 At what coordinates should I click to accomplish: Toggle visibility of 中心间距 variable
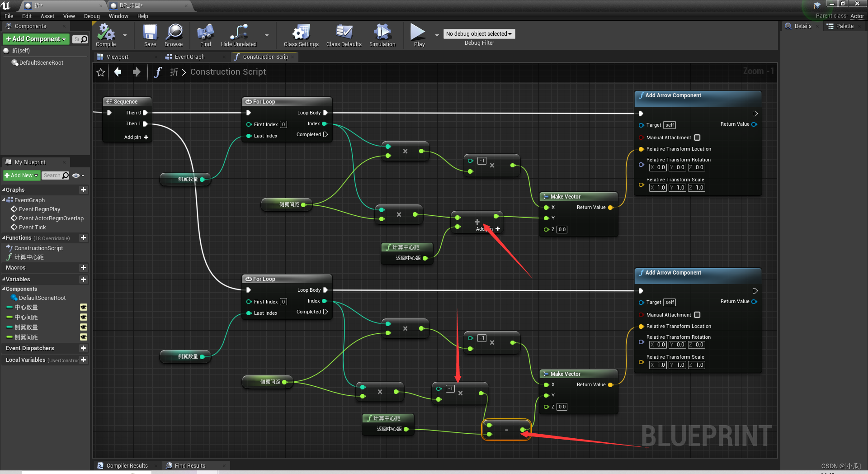pos(84,318)
